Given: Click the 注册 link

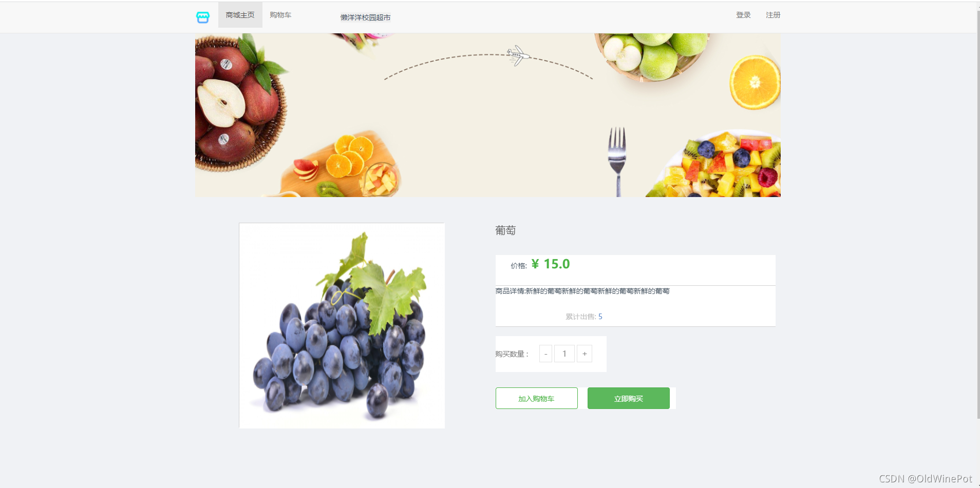Looking at the screenshot, I should pyautogui.click(x=773, y=15).
